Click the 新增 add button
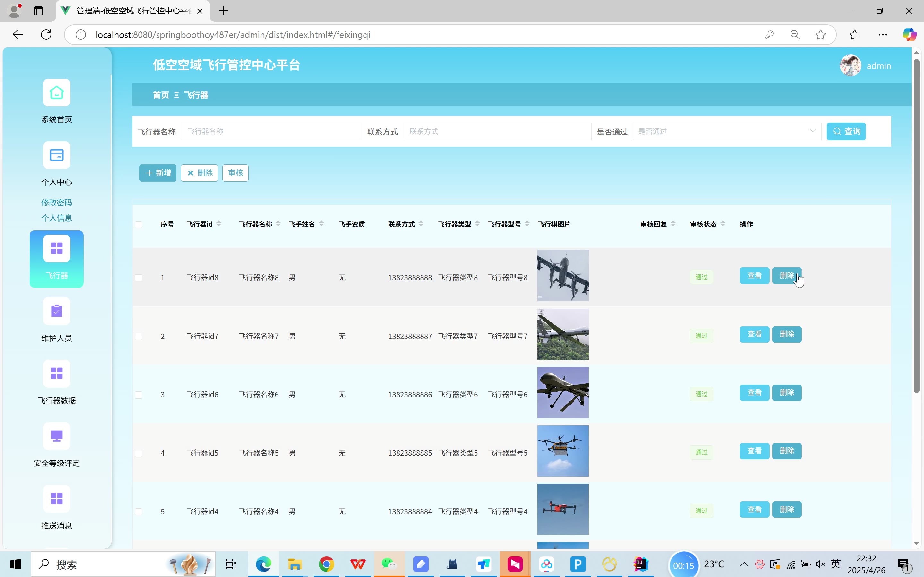Viewport: 924px width, 577px height. 158,173
